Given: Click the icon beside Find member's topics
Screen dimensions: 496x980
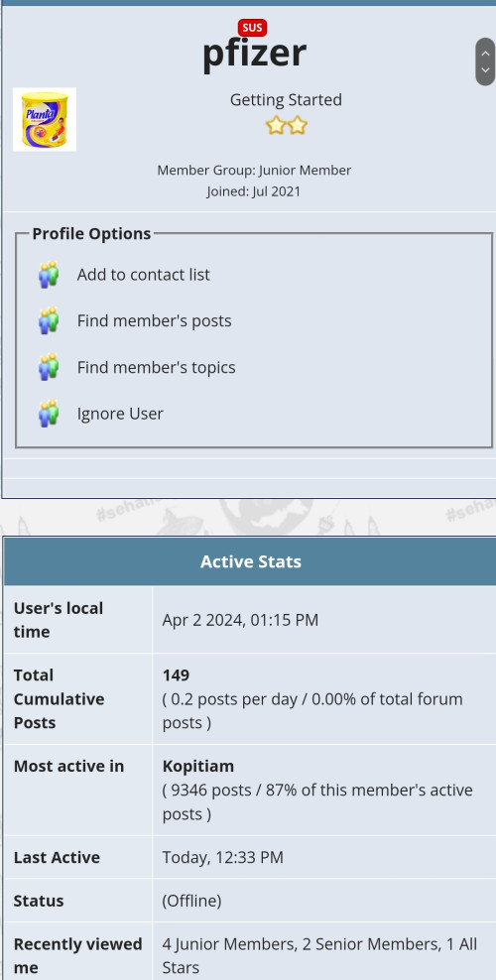Looking at the screenshot, I should coord(49,367).
